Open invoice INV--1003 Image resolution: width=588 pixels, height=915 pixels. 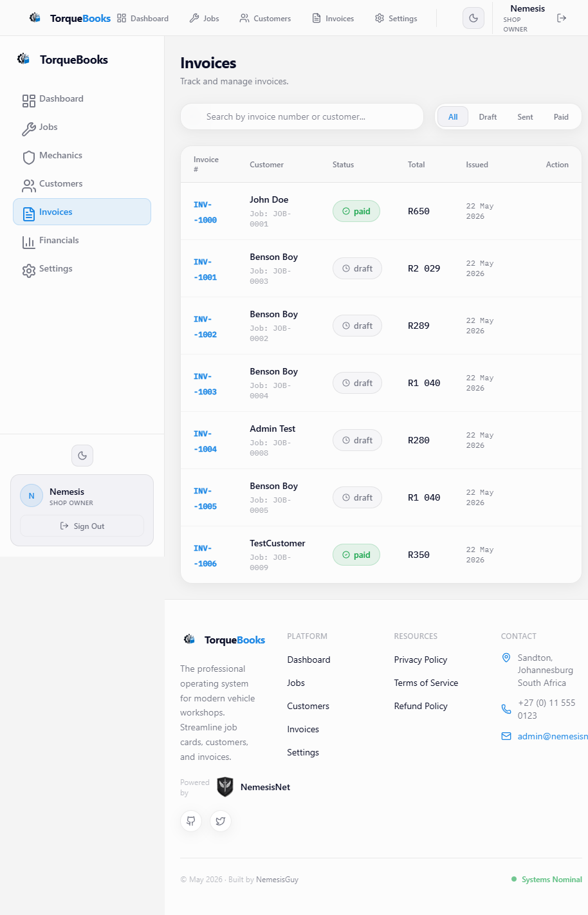(x=205, y=384)
